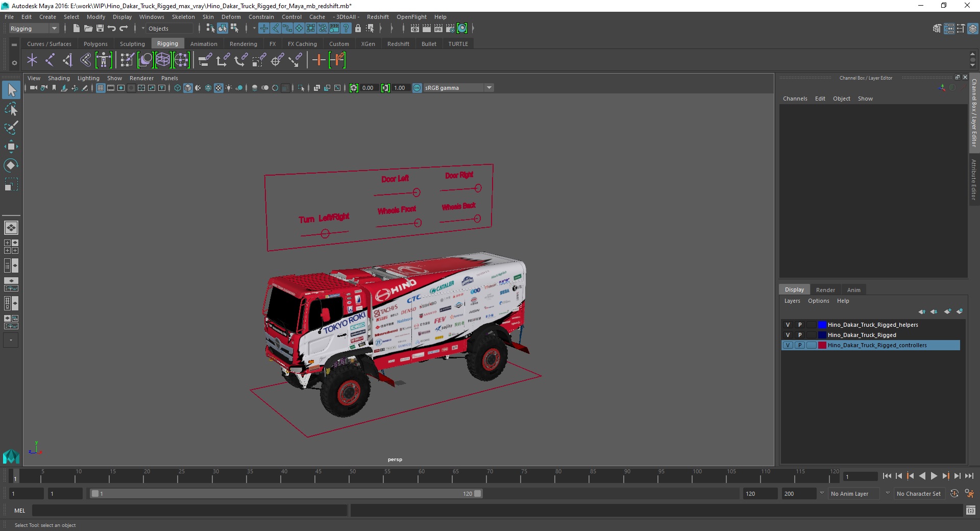Switch to the Polygons shelf tab
This screenshot has width=980, height=531.
click(95, 44)
